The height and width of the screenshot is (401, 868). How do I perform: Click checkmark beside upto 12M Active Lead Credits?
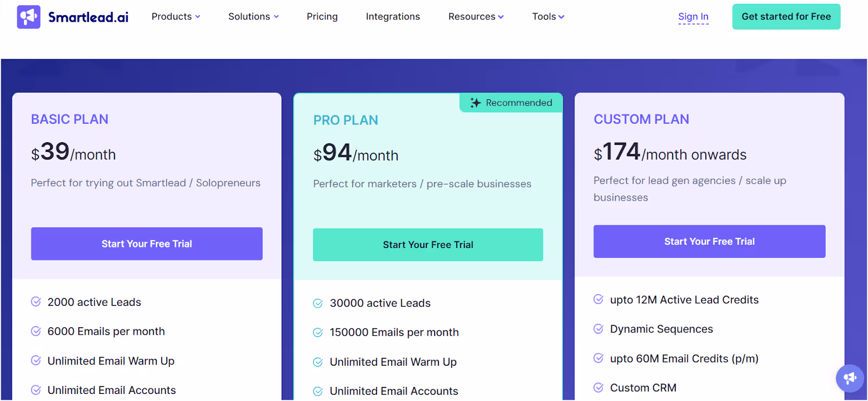598,299
